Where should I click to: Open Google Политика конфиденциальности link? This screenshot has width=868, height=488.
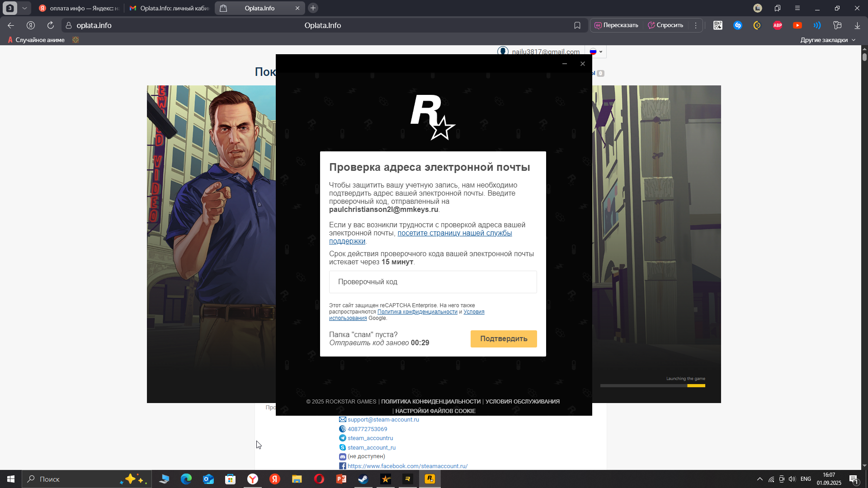417,312
